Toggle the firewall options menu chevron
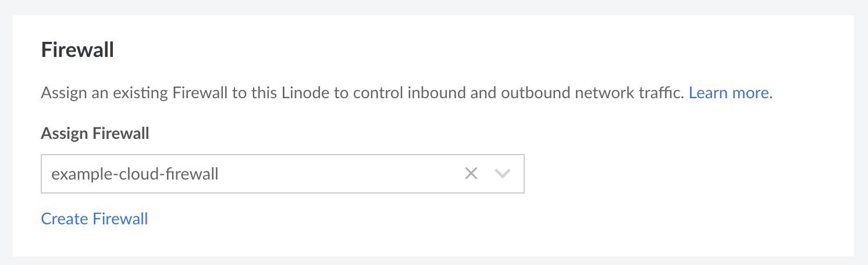 click(502, 173)
